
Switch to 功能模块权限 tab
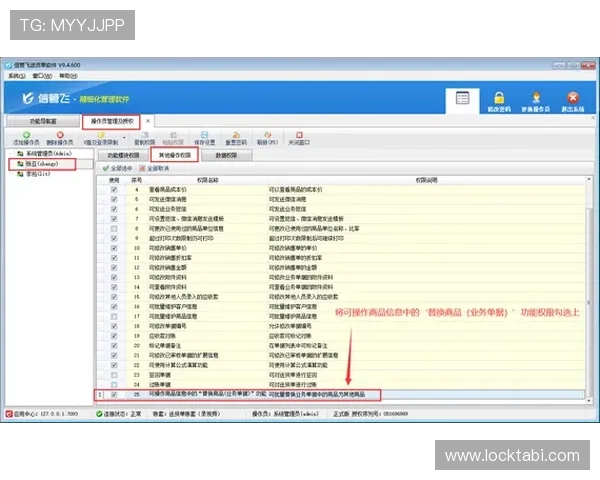pyautogui.click(x=123, y=155)
